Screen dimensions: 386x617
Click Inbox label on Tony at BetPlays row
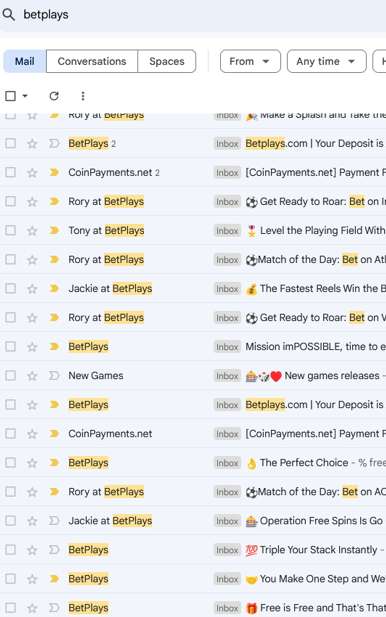point(227,231)
